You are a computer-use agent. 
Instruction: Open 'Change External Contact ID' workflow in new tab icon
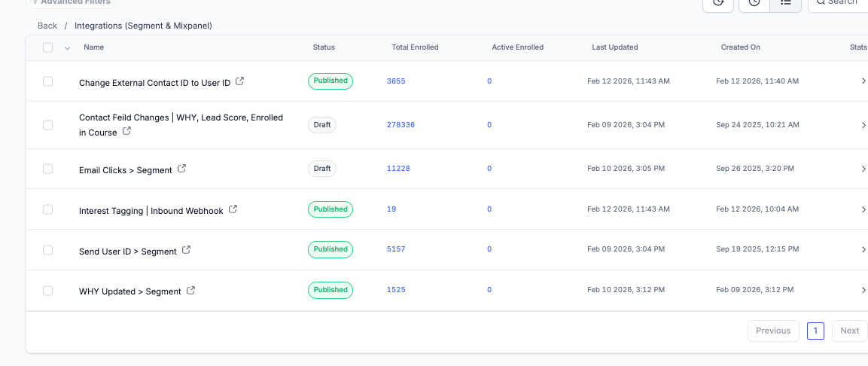pos(239,81)
